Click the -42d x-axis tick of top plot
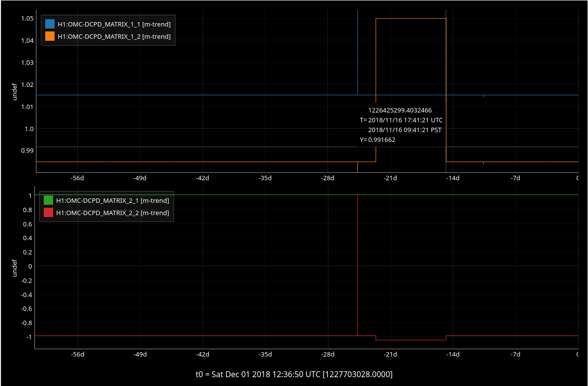The width and height of the screenshot is (588, 386). pyautogui.click(x=203, y=178)
